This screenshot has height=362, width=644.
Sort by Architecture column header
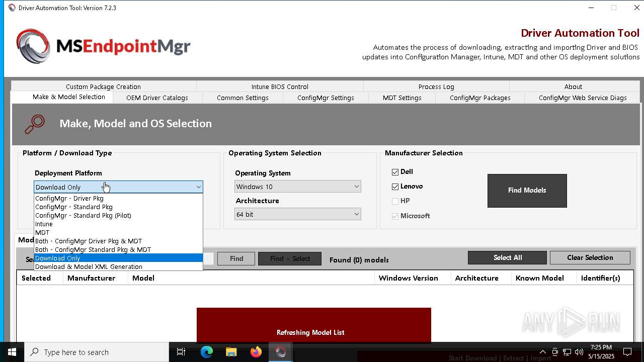pos(481,278)
